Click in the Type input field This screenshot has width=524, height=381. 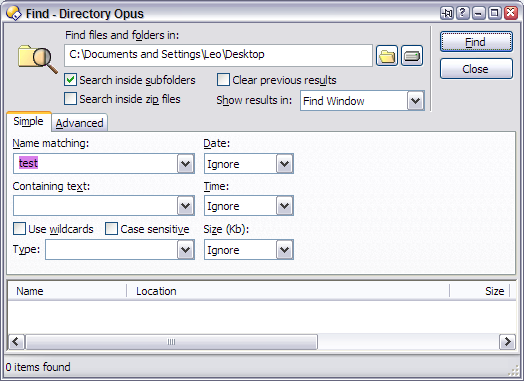point(112,250)
